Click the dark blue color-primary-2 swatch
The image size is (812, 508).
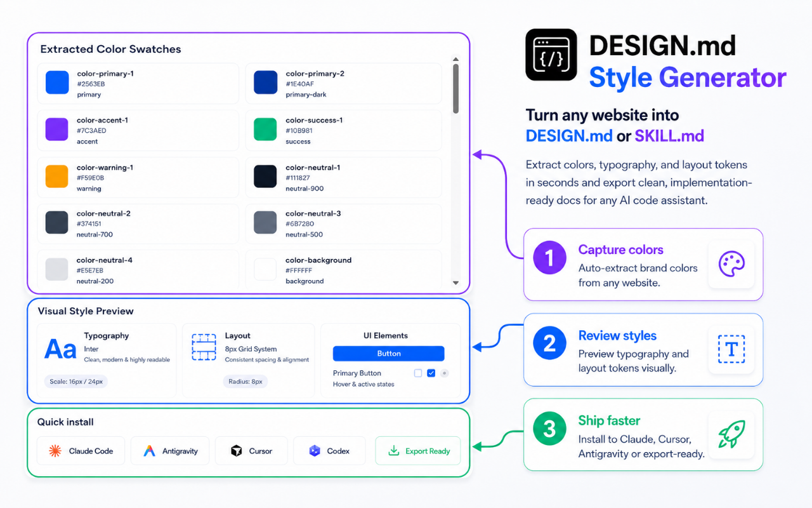(265, 83)
